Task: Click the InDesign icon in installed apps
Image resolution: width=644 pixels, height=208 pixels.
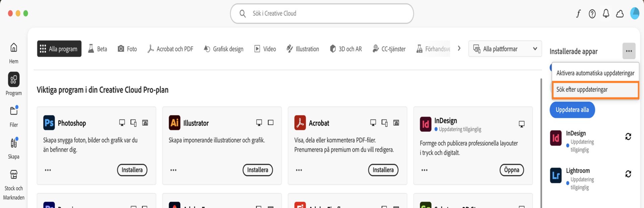Action: 556,138
